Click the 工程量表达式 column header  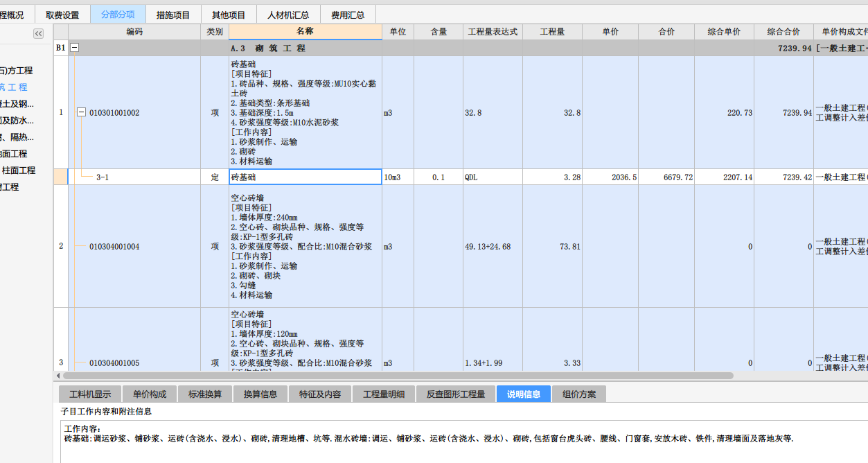[x=493, y=32]
